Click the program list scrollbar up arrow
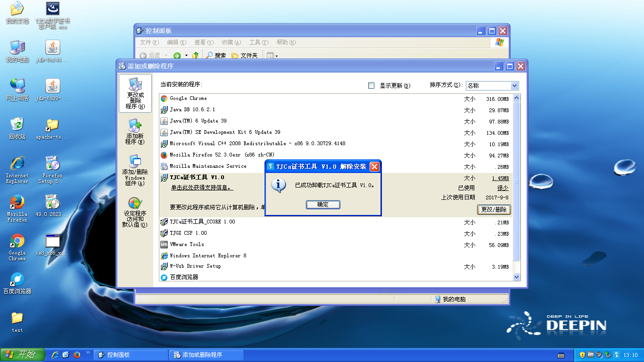This screenshot has height=362, width=644. [516, 98]
